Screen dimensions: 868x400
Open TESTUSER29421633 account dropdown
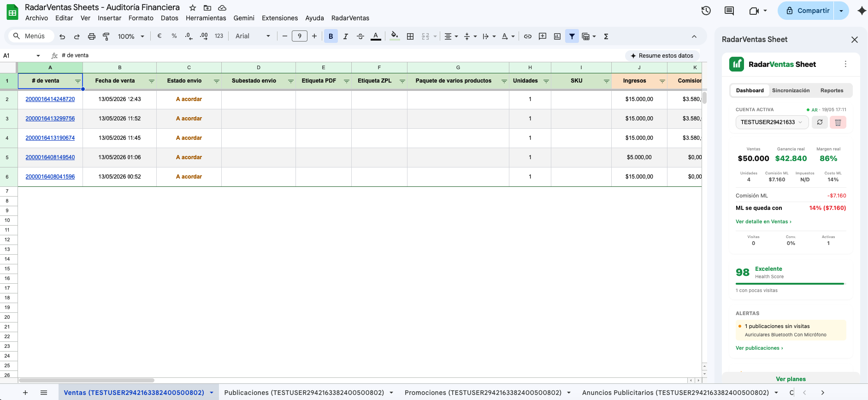point(772,122)
